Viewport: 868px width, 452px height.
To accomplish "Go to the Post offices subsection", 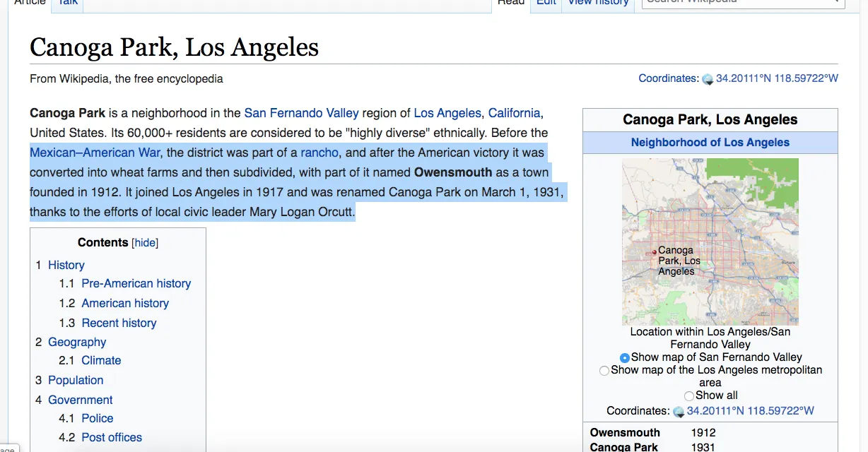I will [112, 437].
